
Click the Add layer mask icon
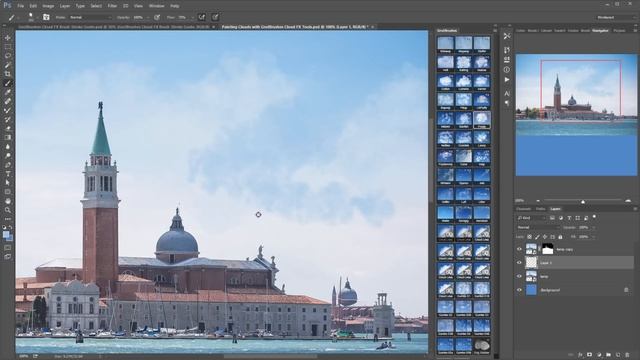589,355
